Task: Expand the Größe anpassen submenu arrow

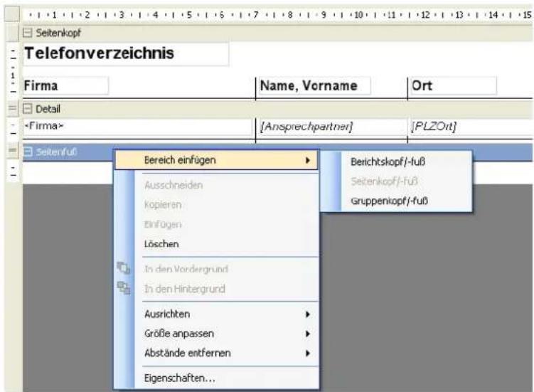Action: [307, 334]
